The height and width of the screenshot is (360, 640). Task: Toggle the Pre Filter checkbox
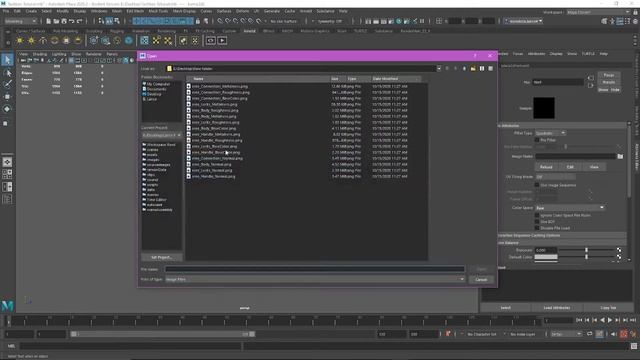coord(537,140)
